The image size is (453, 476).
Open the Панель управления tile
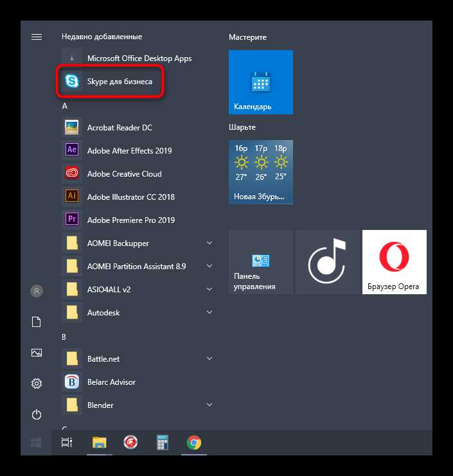261,262
